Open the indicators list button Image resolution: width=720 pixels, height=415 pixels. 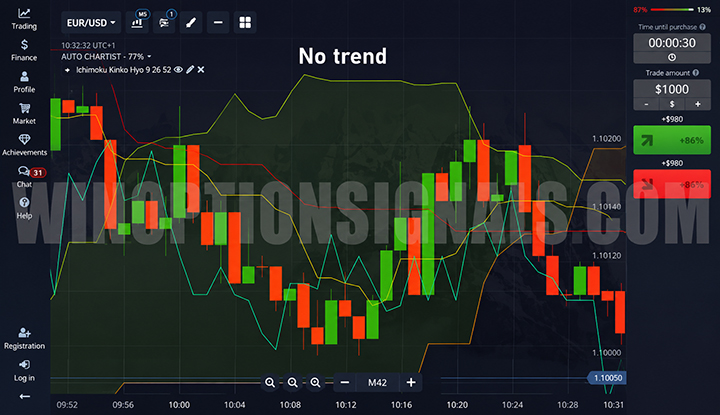click(164, 22)
